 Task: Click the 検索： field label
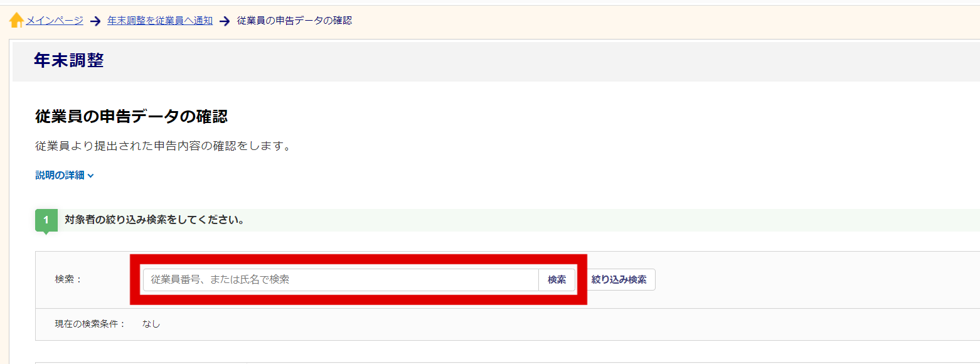(68, 279)
